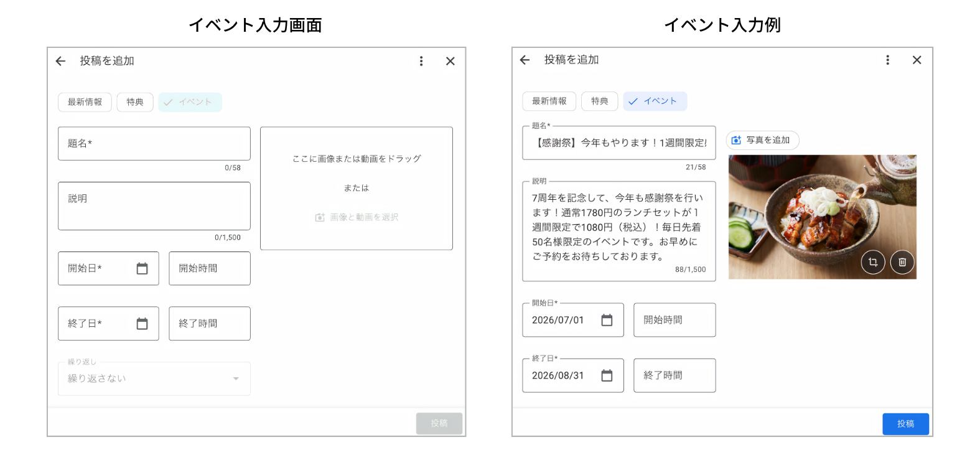This screenshot has width=980, height=465.
Task: Open the 繰り返さない dropdown
Action: 154,378
